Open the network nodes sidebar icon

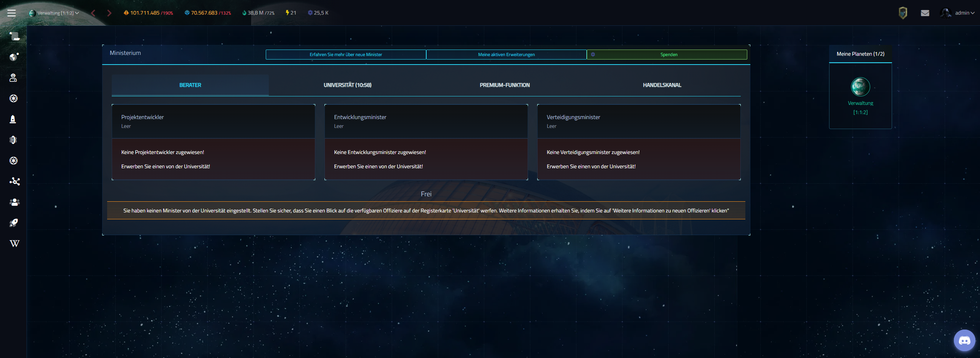coord(14,181)
